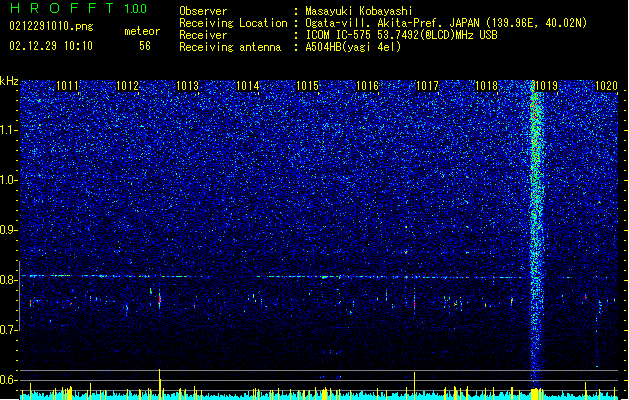Click the 1011 time axis marker
Screen dimensions: 629x400
pyautogui.click(x=67, y=86)
